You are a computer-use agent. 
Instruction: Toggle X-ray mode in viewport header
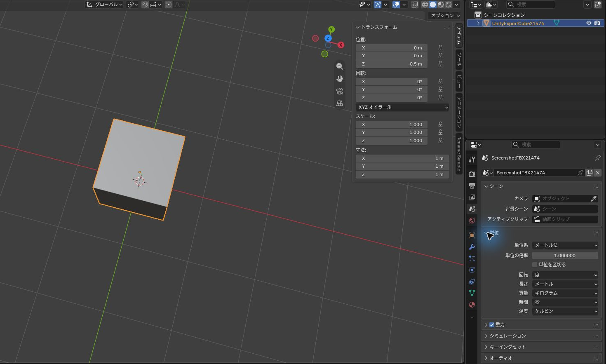[x=415, y=5]
